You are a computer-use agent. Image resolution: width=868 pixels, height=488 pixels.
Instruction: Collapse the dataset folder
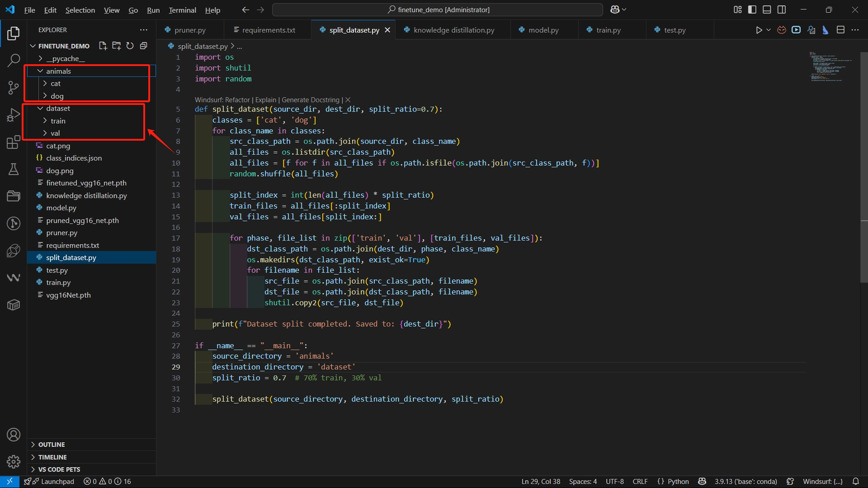92,108
